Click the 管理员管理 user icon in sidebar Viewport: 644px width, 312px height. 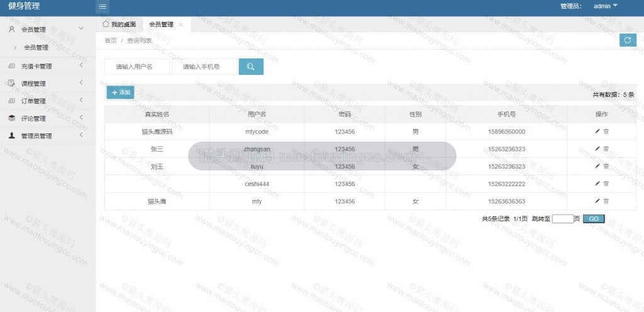(12, 136)
